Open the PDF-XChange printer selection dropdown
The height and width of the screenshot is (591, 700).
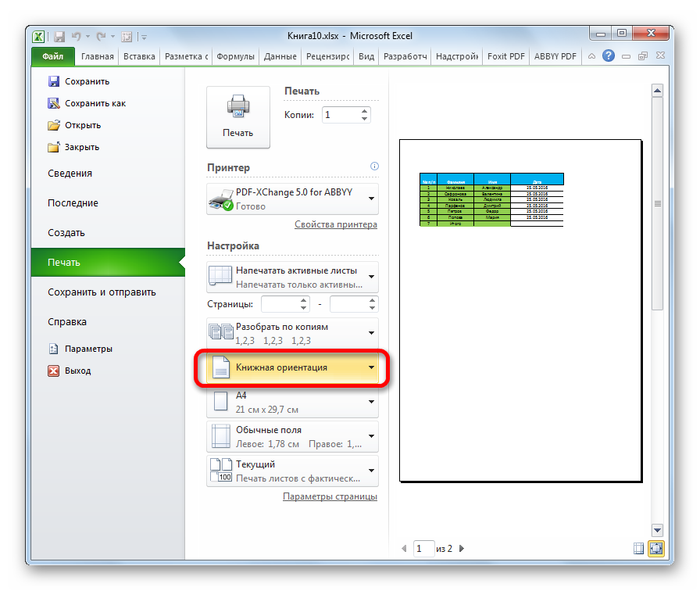(x=371, y=199)
